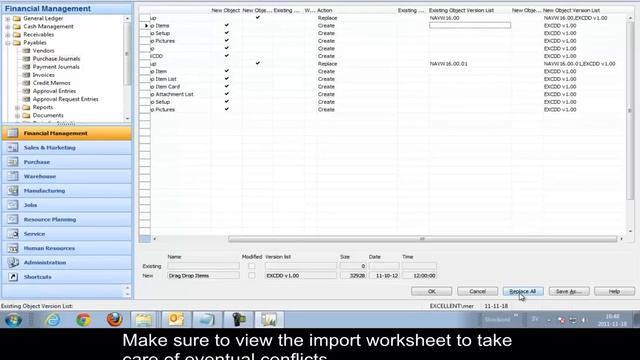Click the Resource Planning menu icon
The image size is (640, 360).
coord(13,220)
